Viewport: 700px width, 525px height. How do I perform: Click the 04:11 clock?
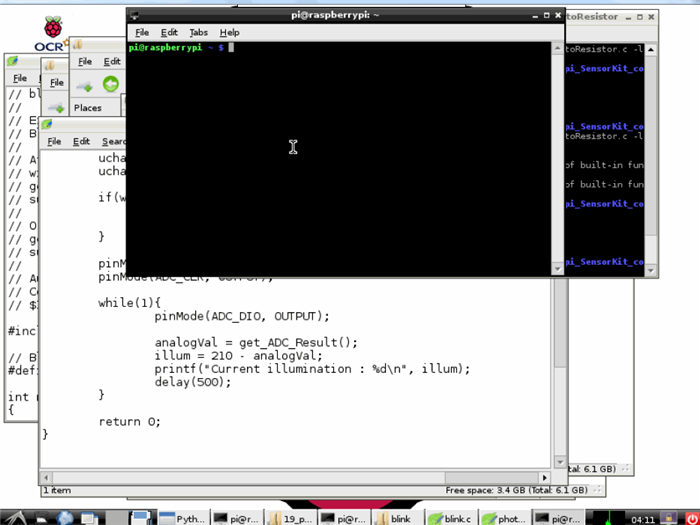point(643,519)
